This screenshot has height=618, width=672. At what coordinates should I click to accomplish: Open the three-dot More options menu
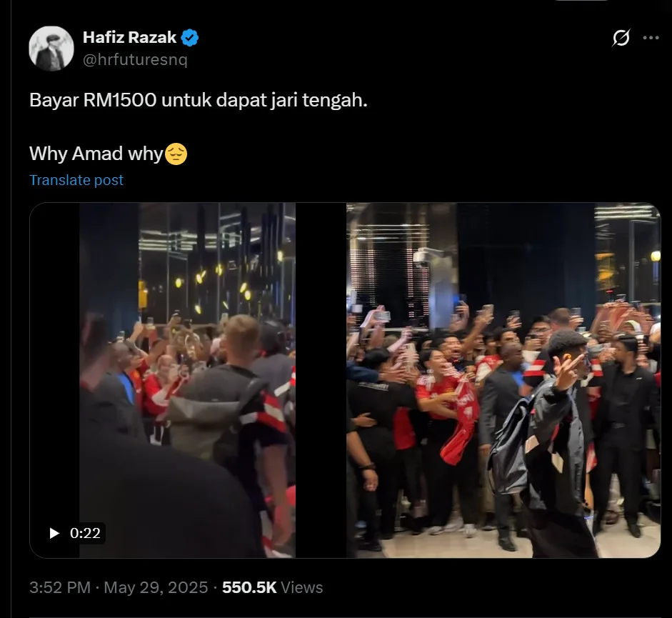[x=651, y=39]
